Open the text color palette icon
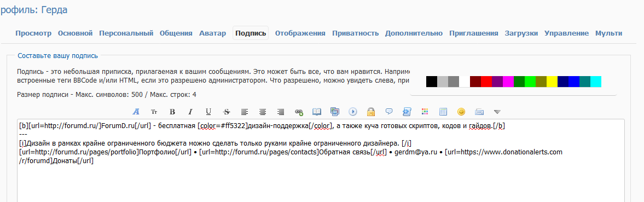 [425, 111]
